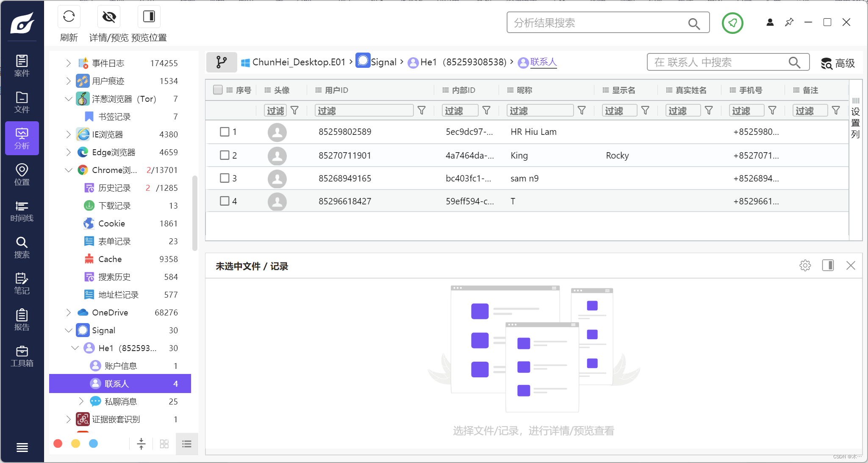Click the 高级 advanced search button
This screenshot has width=868, height=463.
point(837,63)
